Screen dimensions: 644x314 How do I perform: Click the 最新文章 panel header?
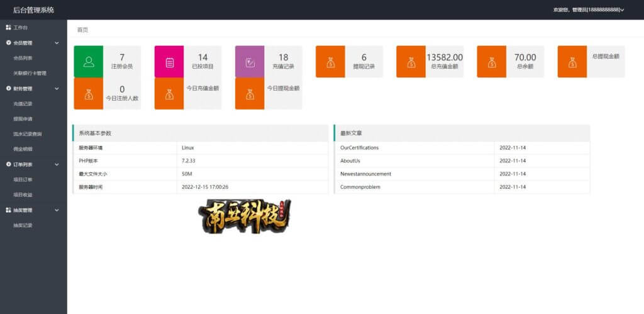462,133
